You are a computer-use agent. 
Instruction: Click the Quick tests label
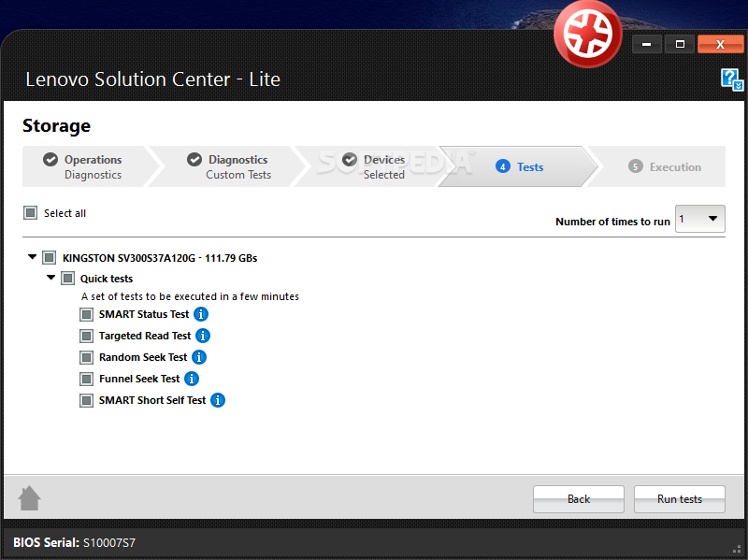[x=107, y=279]
